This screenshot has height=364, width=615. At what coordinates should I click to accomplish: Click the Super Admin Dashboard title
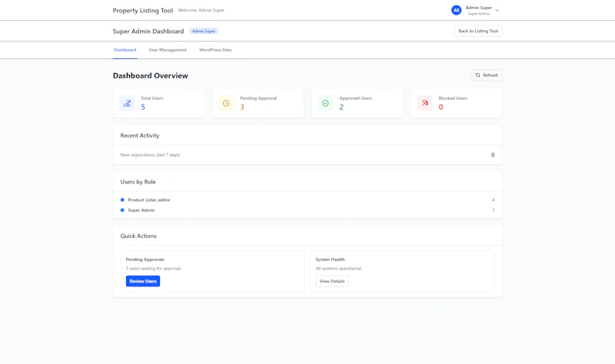[x=148, y=31]
